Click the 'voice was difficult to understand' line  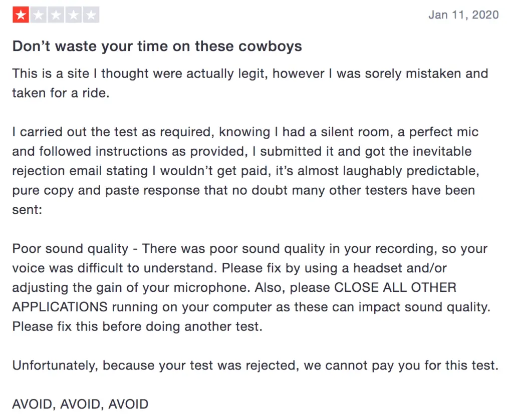229,268
